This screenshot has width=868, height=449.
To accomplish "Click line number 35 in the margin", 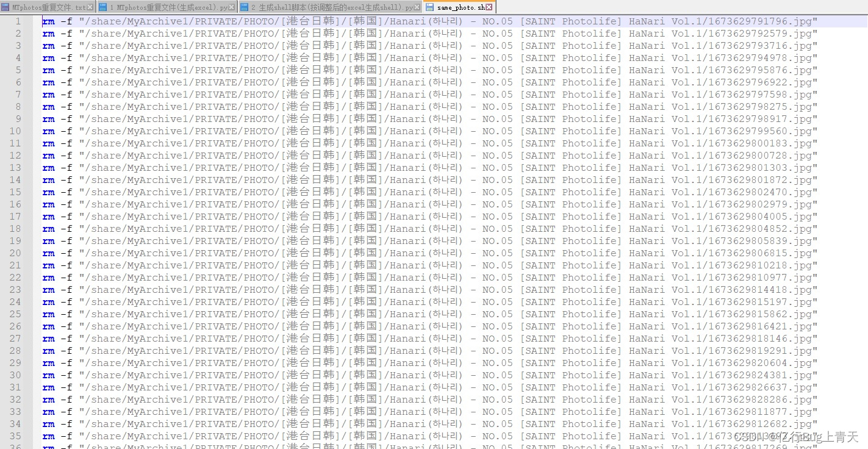I will 15,436.
